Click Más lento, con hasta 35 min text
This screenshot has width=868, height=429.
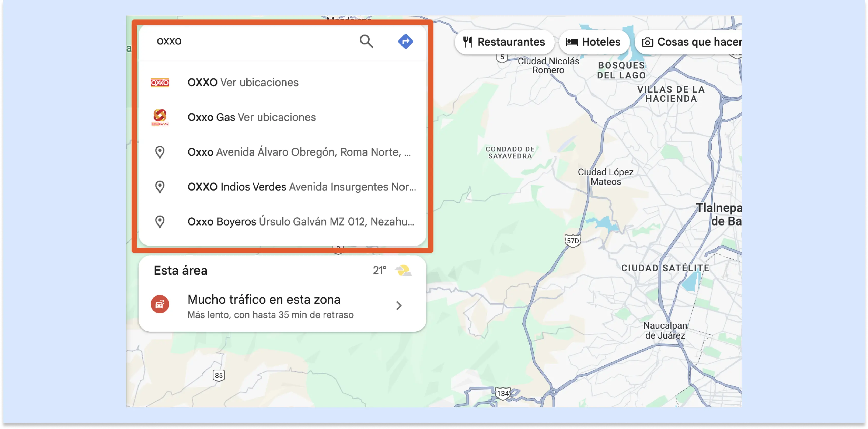pos(270,315)
